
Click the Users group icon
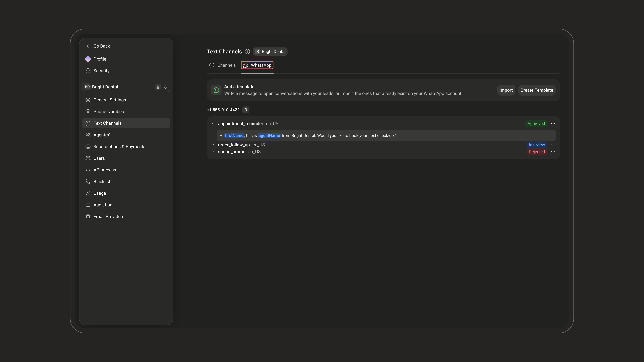pyautogui.click(x=88, y=158)
